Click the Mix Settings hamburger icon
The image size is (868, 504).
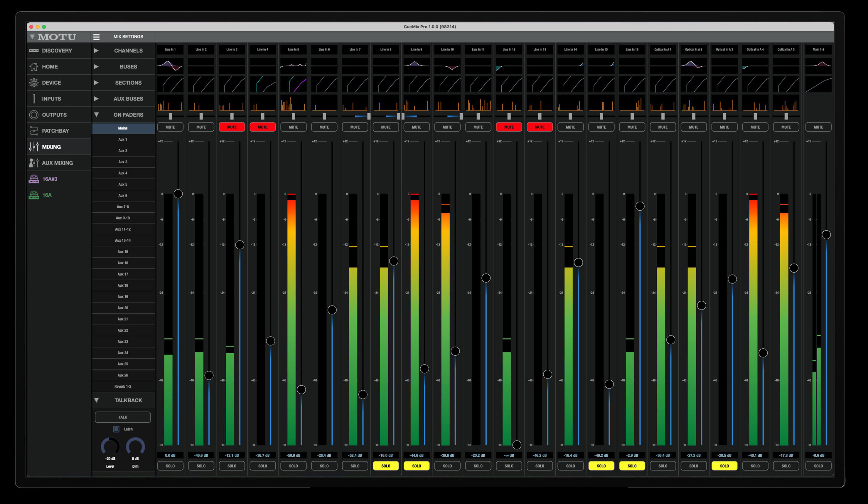97,36
